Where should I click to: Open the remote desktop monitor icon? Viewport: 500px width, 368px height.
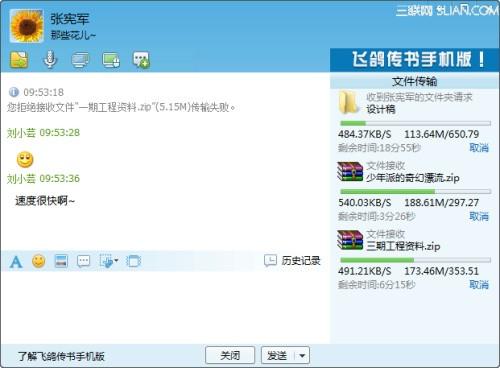coord(80,60)
